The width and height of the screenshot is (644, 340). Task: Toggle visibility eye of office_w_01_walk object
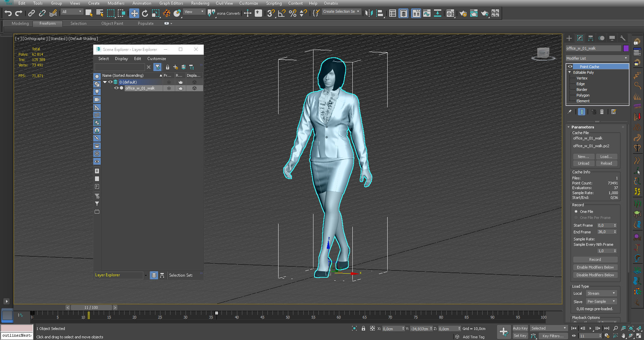[x=116, y=88]
